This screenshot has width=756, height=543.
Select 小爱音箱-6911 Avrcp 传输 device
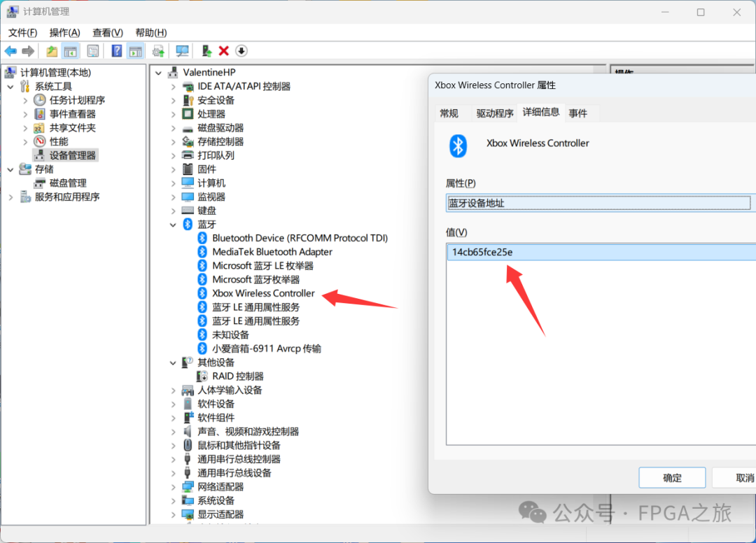coord(267,348)
